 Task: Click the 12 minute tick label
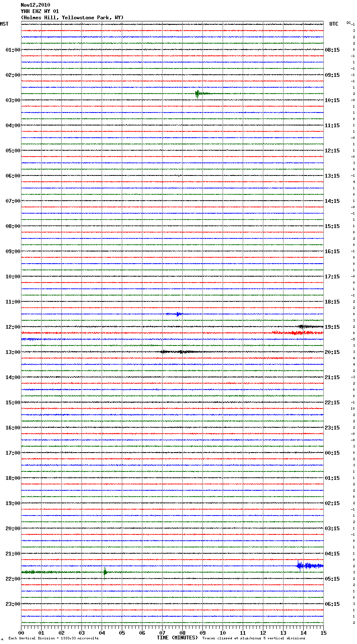click(x=263, y=633)
